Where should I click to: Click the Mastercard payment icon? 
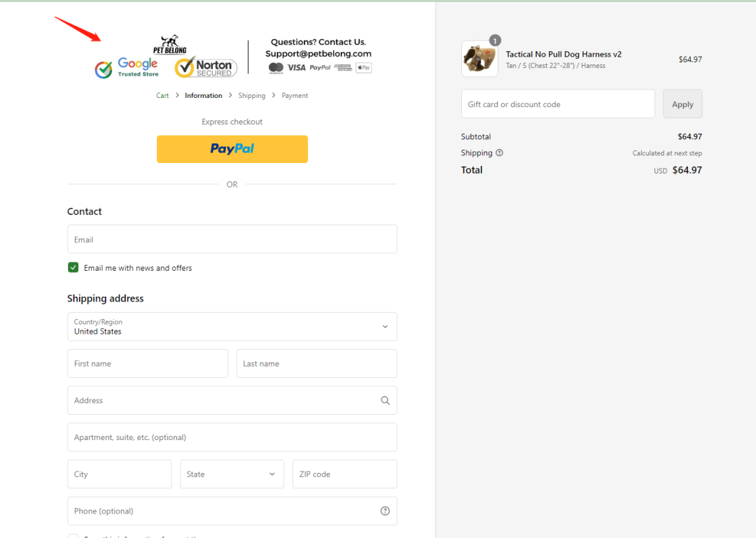coord(276,68)
